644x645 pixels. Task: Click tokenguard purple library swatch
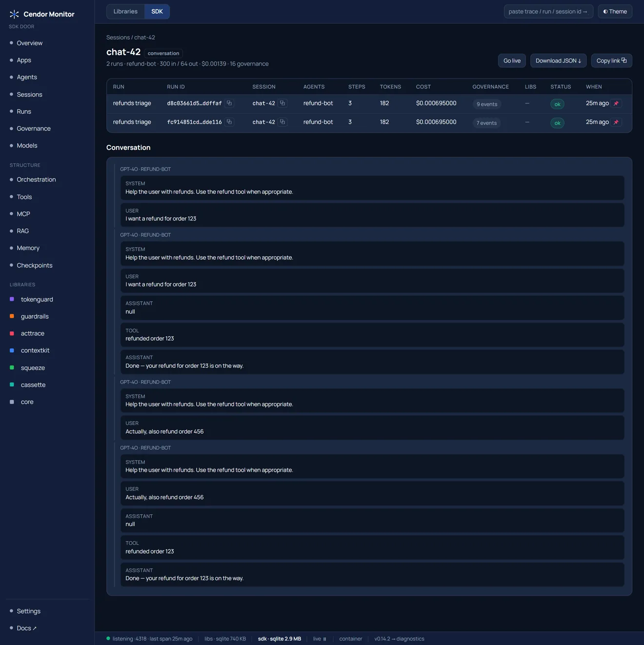tap(12, 299)
